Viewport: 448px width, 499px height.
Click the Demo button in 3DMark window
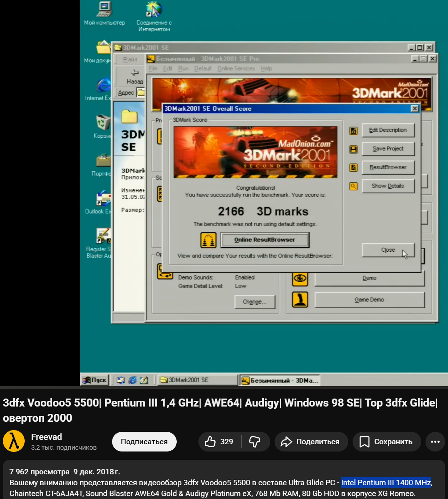(369, 279)
